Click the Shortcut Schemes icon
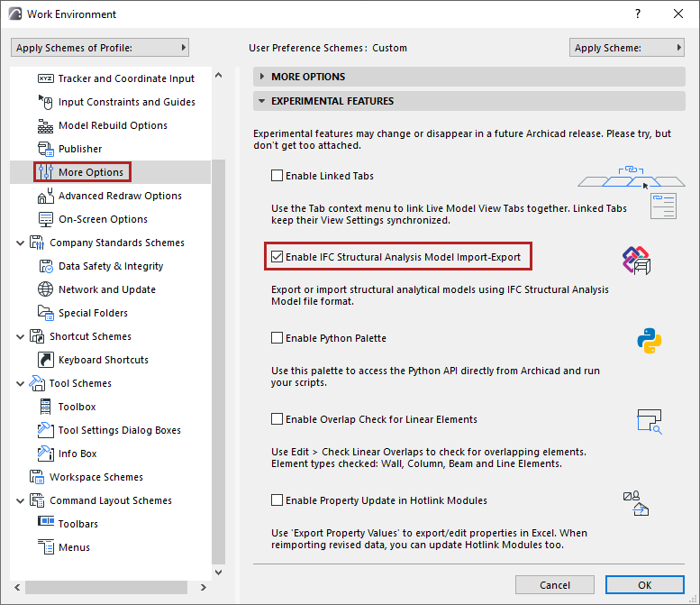Image resolution: width=700 pixels, height=605 pixels. click(37, 336)
